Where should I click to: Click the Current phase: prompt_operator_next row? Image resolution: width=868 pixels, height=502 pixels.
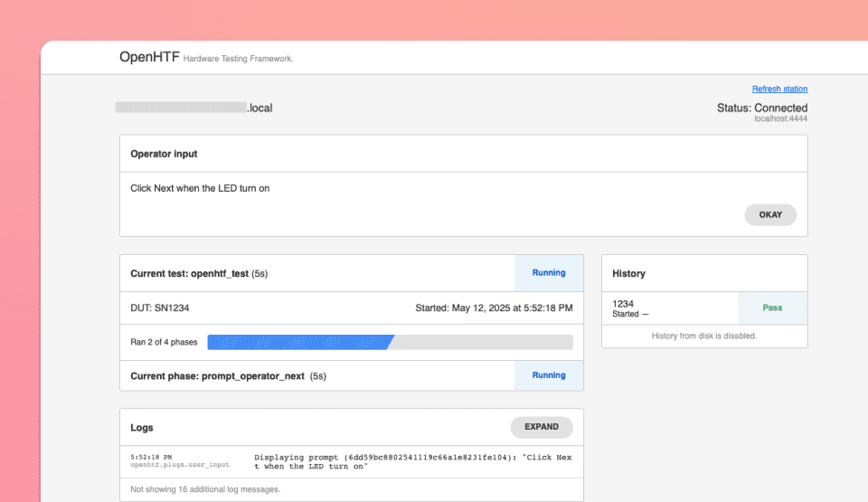tap(229, 375)
